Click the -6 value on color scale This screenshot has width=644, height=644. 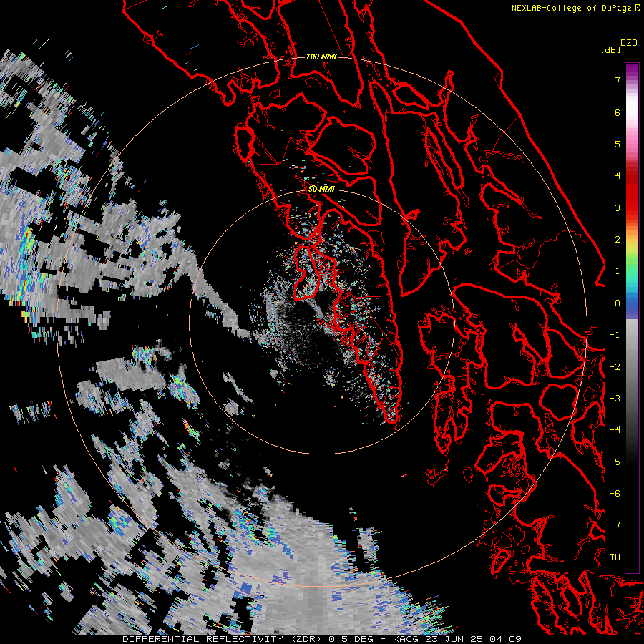tap(615, 494)
